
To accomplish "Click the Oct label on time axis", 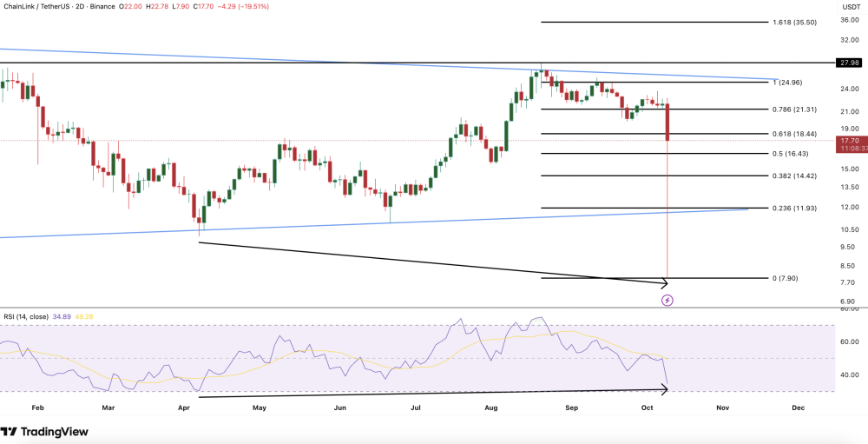I will (648, 408).
